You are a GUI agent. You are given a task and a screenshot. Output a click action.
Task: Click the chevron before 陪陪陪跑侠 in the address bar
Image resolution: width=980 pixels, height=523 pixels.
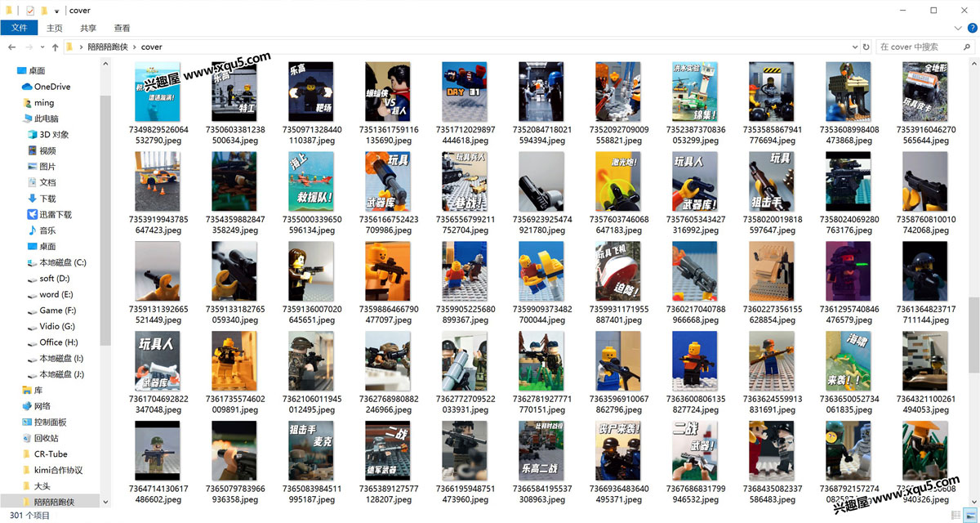point(82,47)
